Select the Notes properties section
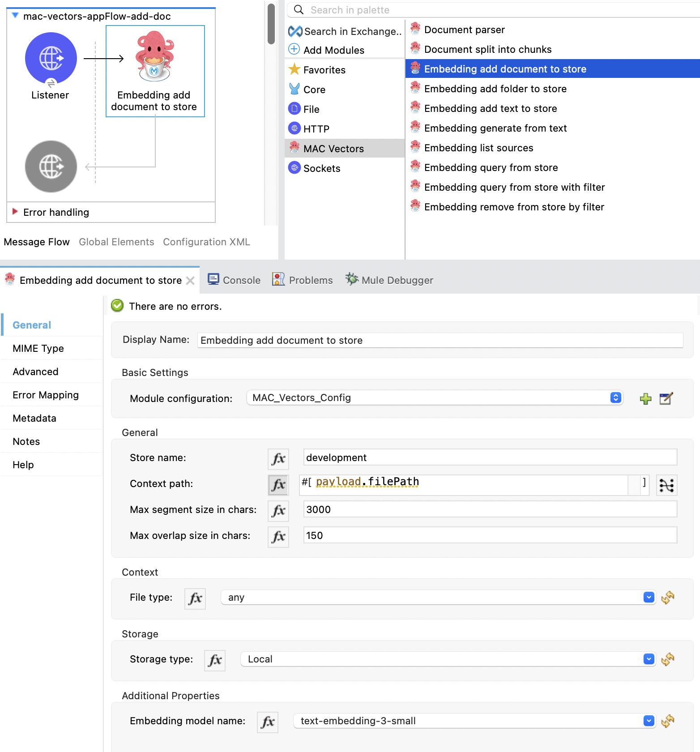Viewport: 700px width, 752px height. (x=52, y=441)
